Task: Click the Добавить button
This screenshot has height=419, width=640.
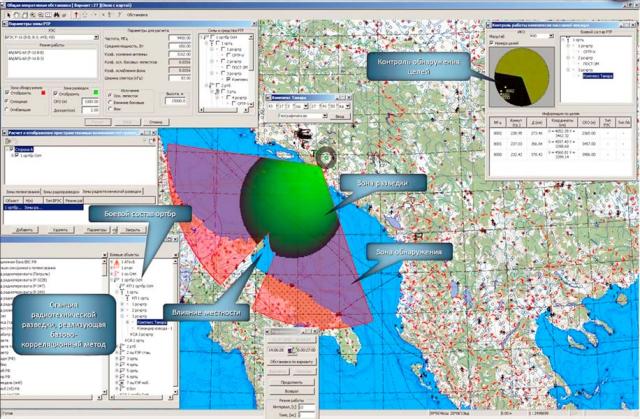Action: click(x=24, y=230)
